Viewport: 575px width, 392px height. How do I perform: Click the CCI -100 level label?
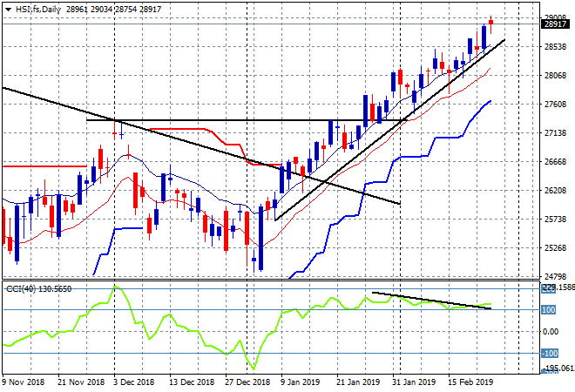[x=550, y=354]
